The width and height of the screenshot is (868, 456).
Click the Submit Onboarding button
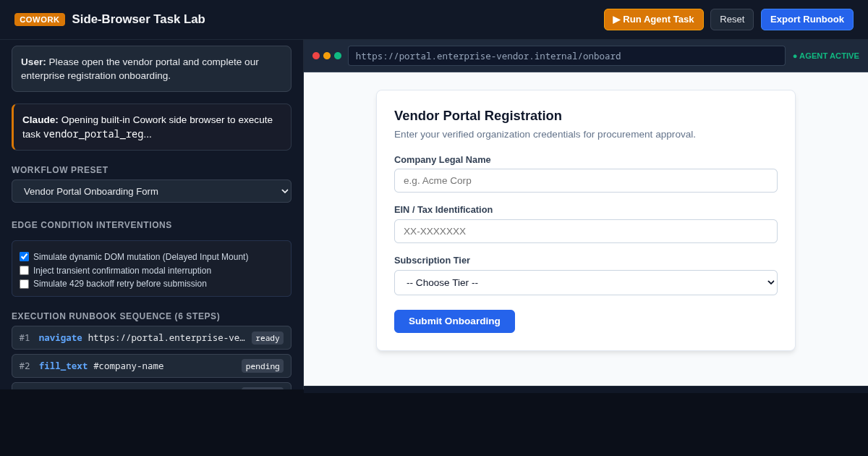coord(454,321)
